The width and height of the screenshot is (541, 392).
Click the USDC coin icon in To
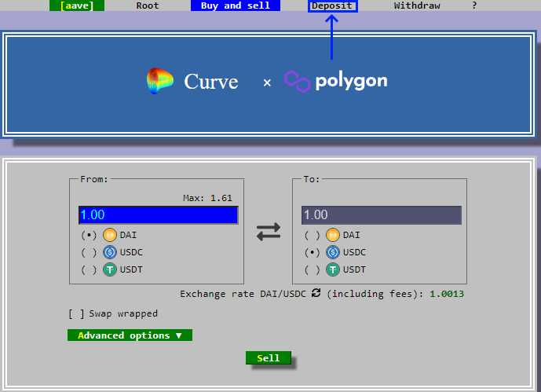[333, 253]
